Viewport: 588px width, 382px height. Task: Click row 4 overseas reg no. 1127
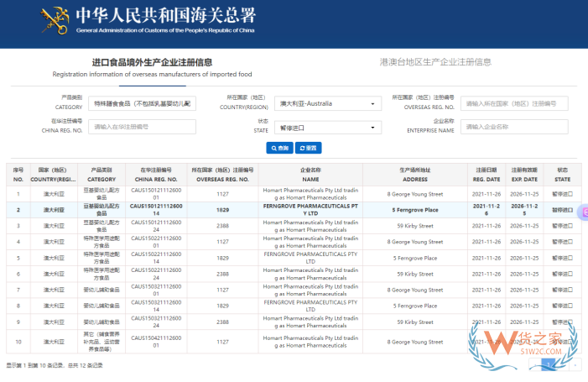(222, 242)
